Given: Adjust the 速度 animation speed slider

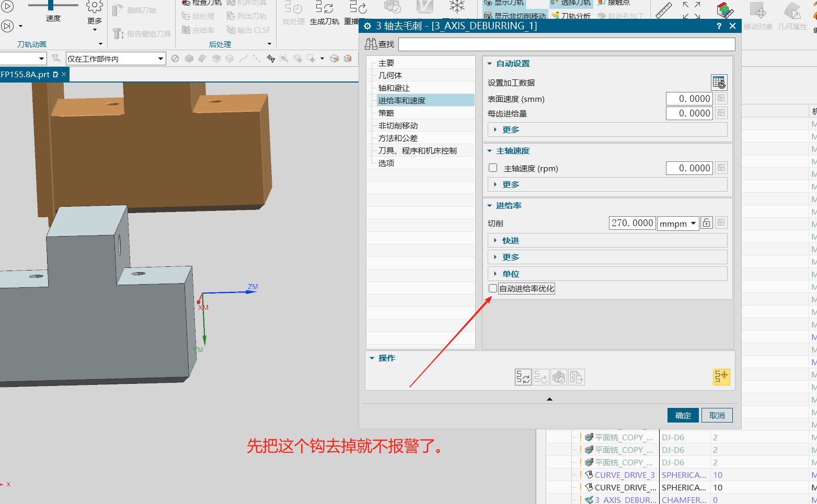Looking at the screenshot, I should click(x=51, y=5).
